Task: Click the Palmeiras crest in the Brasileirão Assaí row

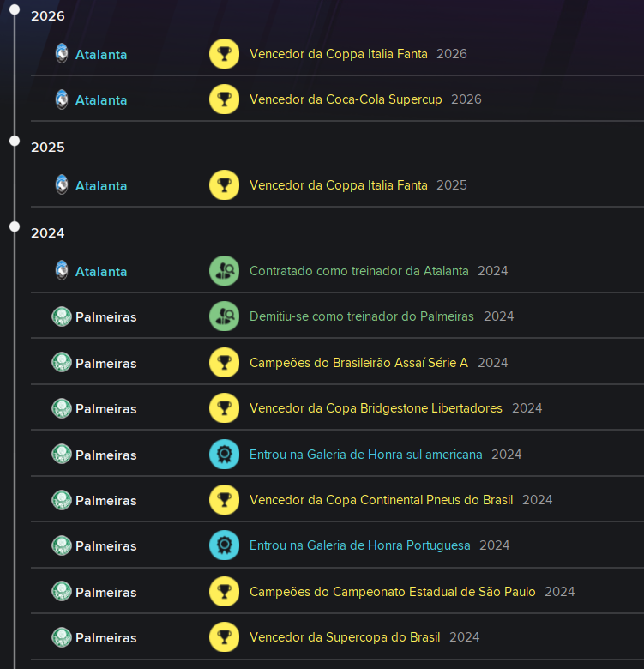Action: click(x=62, y=363)
